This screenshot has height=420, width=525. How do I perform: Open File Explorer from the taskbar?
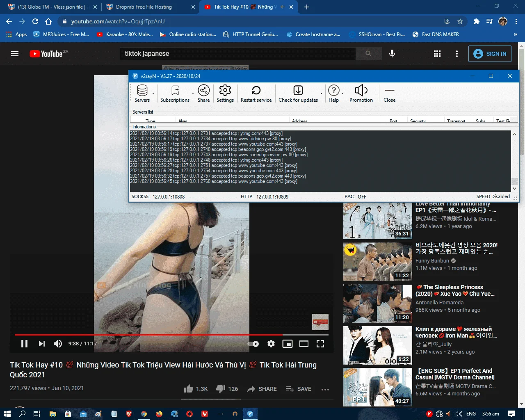(52, 414)
